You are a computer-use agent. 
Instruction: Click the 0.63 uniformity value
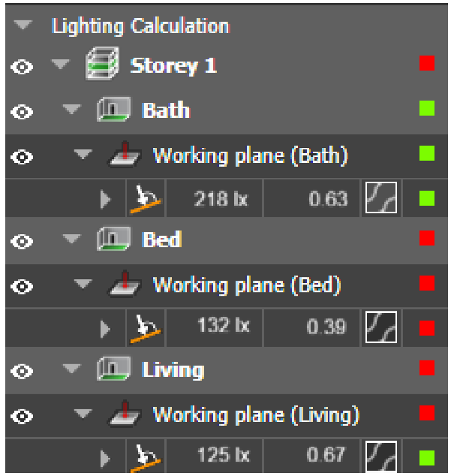(328, 199)
